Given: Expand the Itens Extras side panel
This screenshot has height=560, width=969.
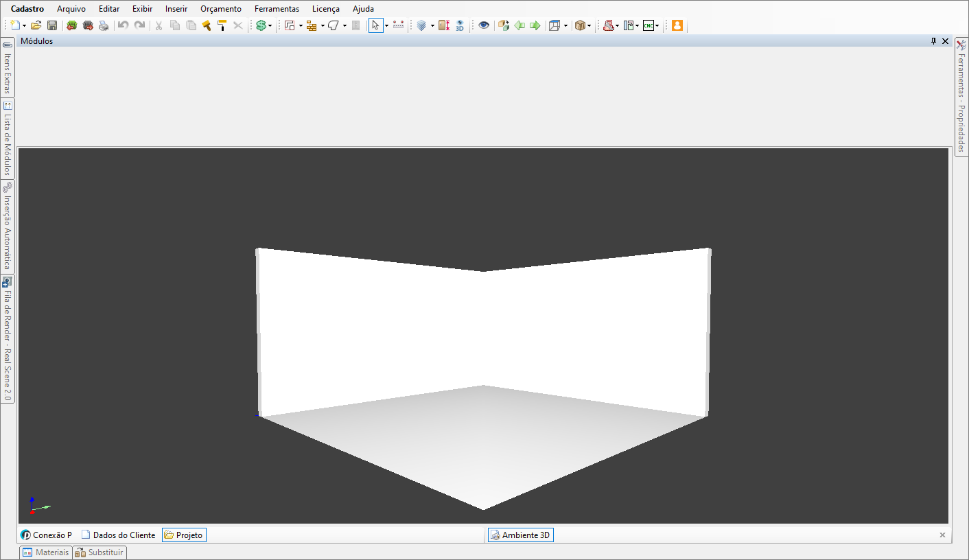Looking at the screenshot, I should pos(8,67).
